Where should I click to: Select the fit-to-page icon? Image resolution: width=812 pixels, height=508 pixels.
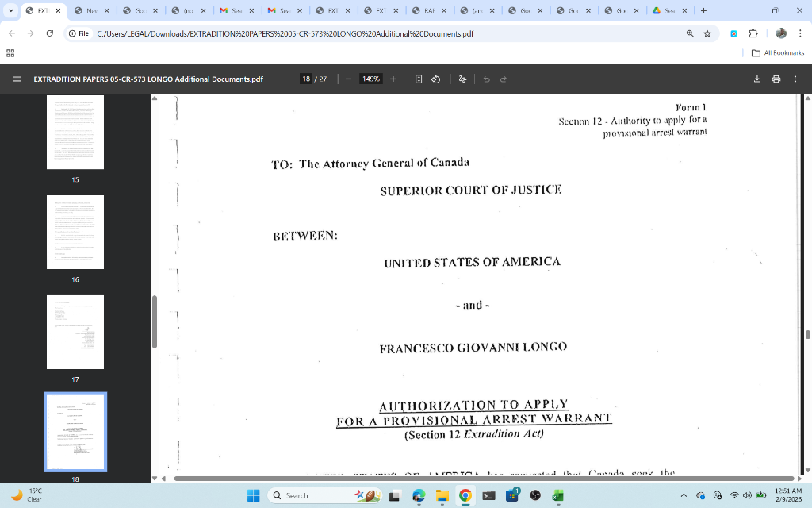(x=418, y=79)
